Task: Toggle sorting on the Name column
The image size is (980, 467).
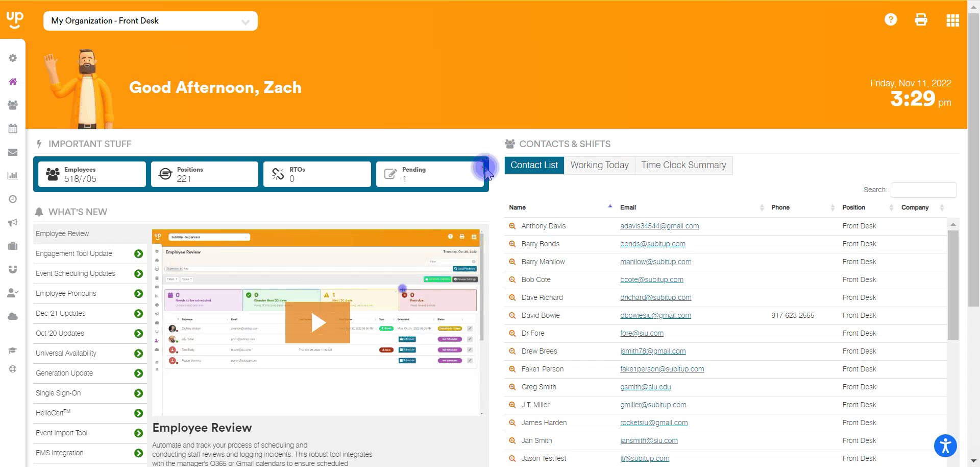Action: pos(517,207)
